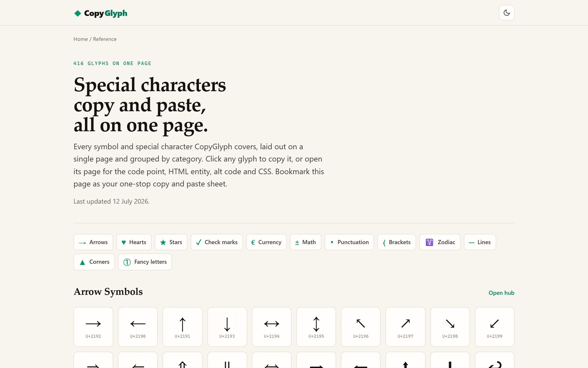Viewport: 588px width, 368px height.
Task: Copy the north-east arrow U+2197
Action: click(405, 327)
